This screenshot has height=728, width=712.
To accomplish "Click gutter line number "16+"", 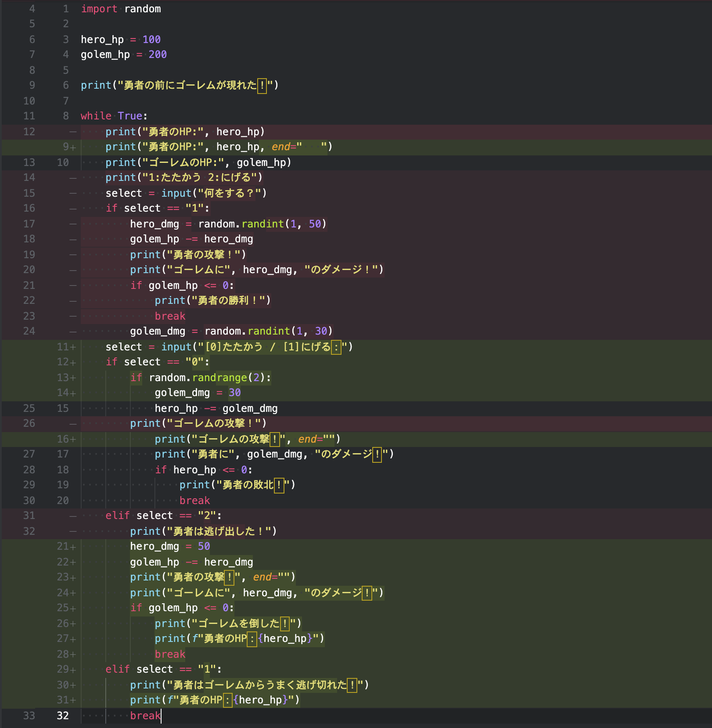I will (x=67, y=439).
